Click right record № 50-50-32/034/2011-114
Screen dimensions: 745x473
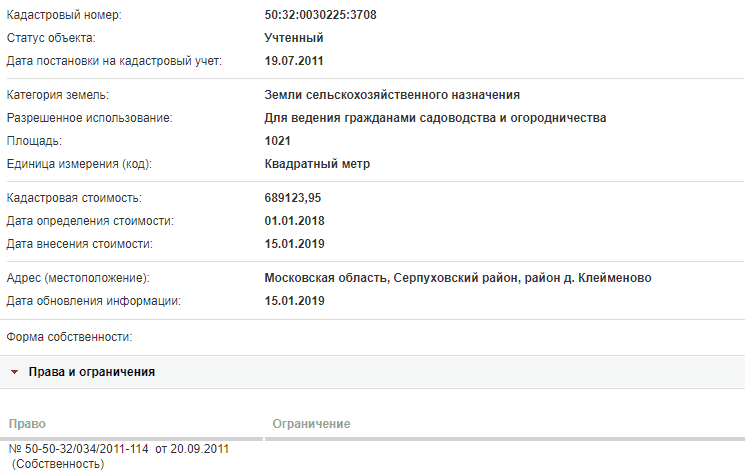[x=119, y=449]
